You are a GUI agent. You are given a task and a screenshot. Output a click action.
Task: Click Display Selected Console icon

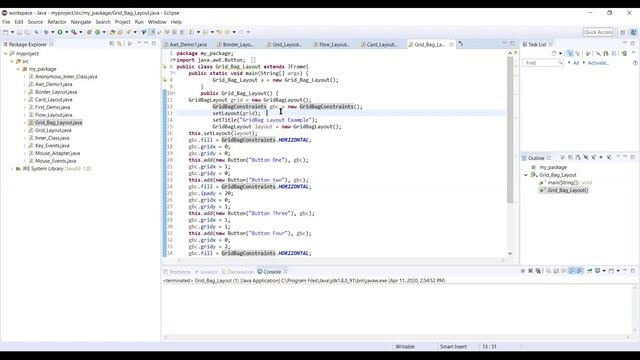click(598, 271)
